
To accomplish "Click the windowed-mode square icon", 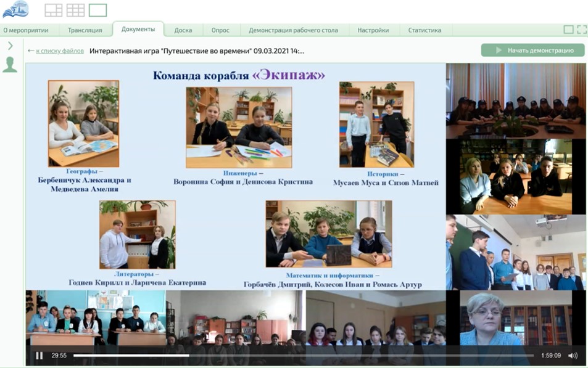I will coord(568,30).
